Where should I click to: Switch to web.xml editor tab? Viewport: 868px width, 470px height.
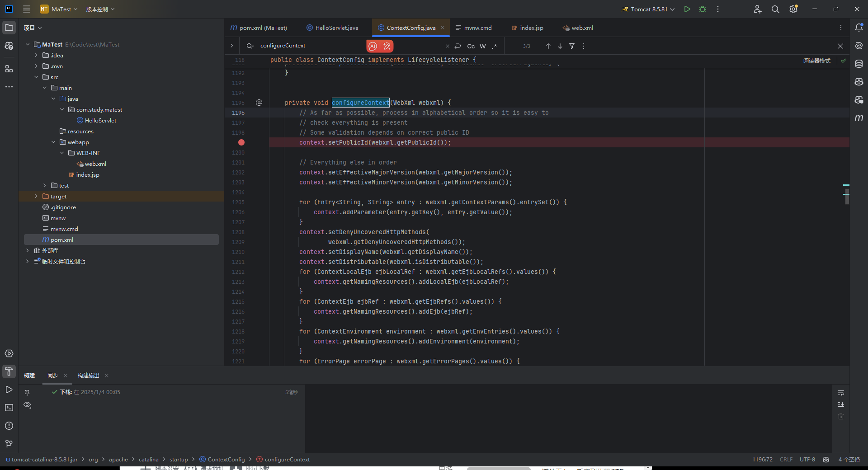[578, 28]
